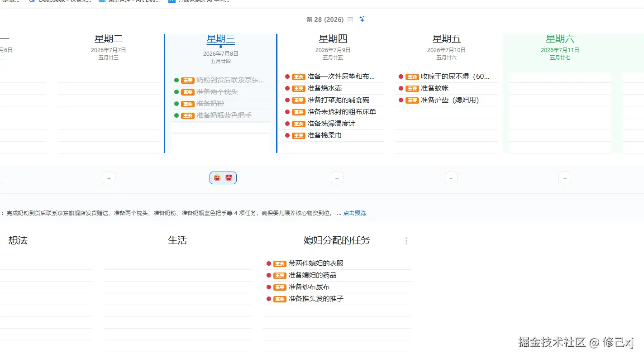644x359 pixels.
Task: Select the 星期四 day header
Action: pyautogui.click(x=333, y=39)
